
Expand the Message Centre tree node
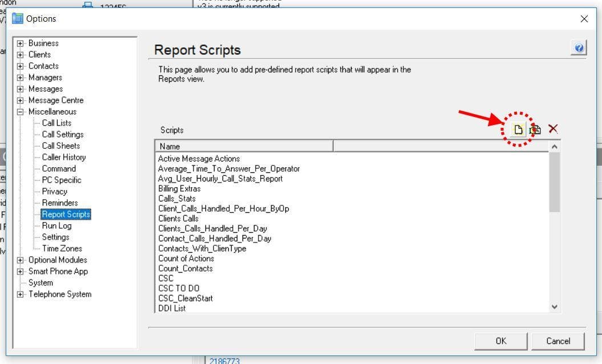click(x=21, y=100)
